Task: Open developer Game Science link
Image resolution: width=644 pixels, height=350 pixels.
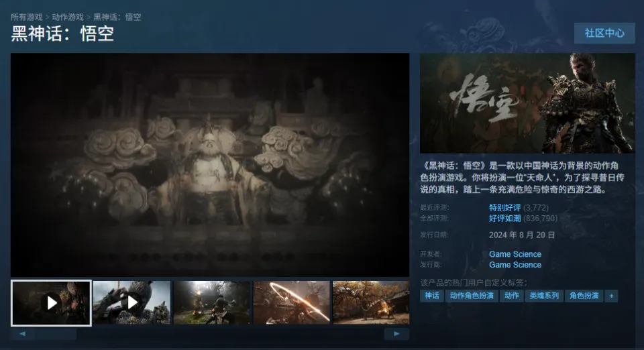Action: click(x=515, y=254)
